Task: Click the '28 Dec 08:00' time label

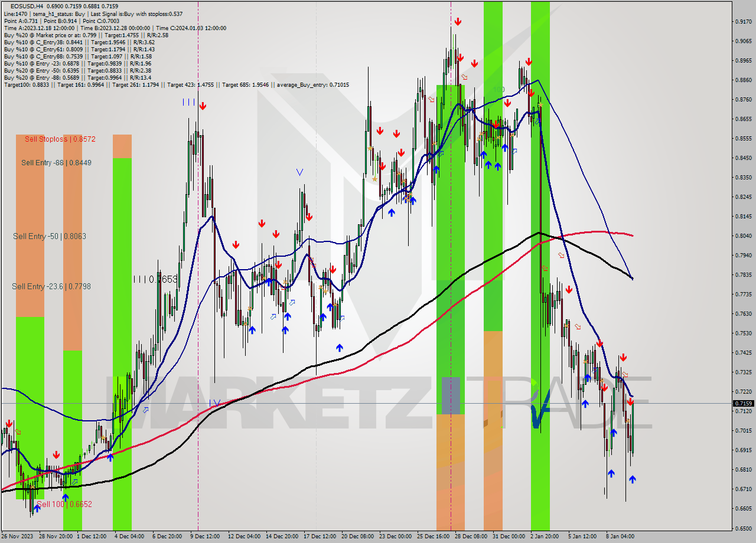Action: click(471, 537)
